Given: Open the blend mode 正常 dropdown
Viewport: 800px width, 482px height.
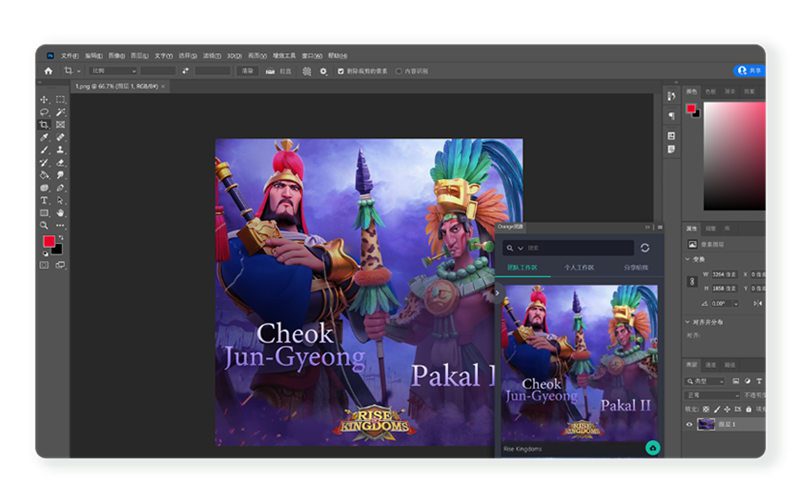Looking at the screenshot, I should click(714, 395).
